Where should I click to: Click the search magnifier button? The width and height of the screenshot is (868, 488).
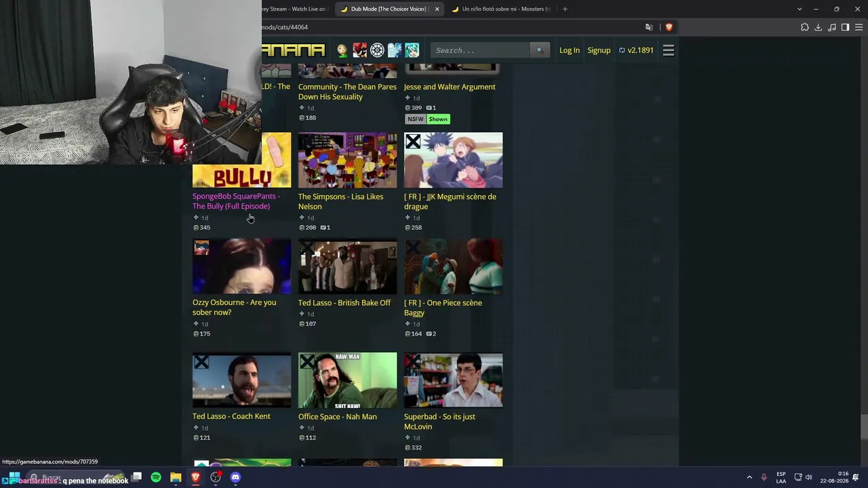(540, 50)
